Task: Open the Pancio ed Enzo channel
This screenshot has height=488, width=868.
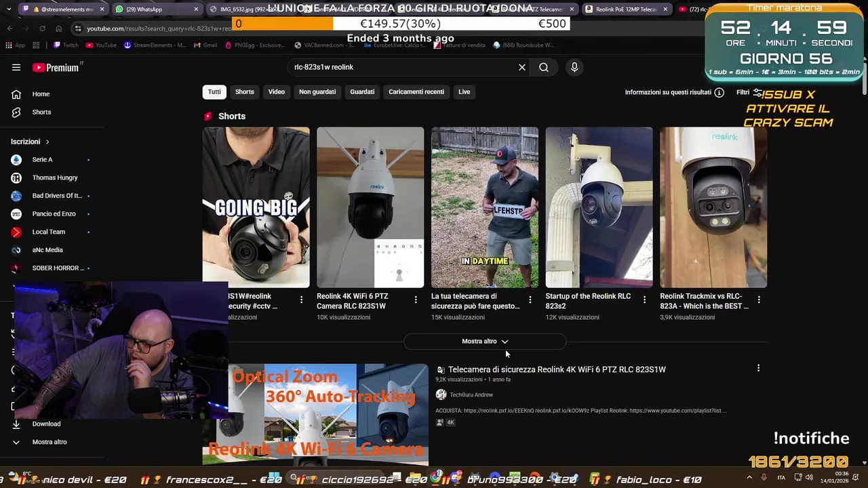Action: pos(50,213)
